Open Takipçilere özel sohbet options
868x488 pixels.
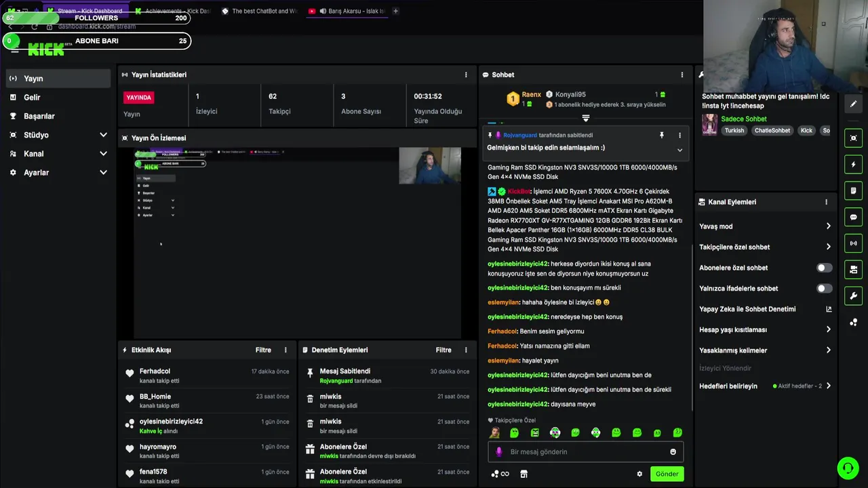point(764,247)
